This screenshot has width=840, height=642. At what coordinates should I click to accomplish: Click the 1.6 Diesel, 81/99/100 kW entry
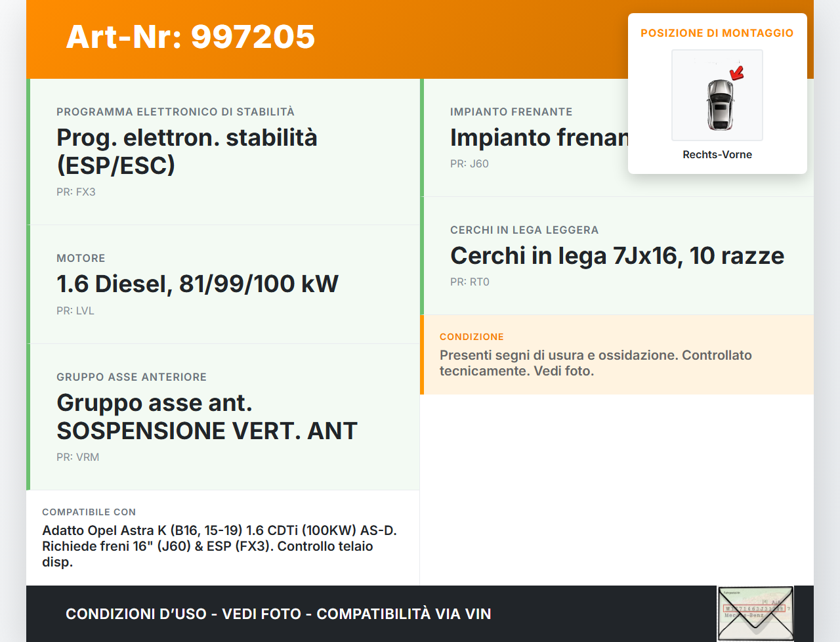pos(197,284)
